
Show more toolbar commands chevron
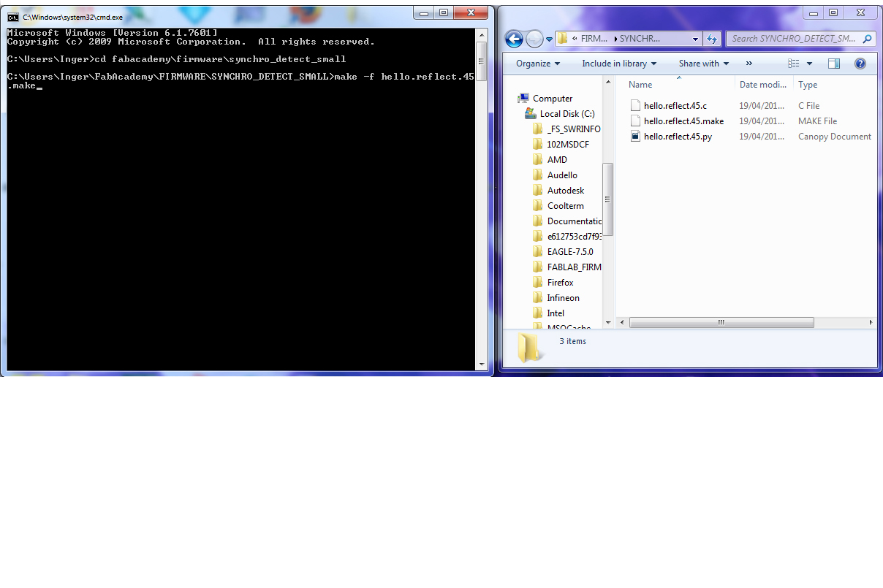pyautogui.click(x=749, y=64)
